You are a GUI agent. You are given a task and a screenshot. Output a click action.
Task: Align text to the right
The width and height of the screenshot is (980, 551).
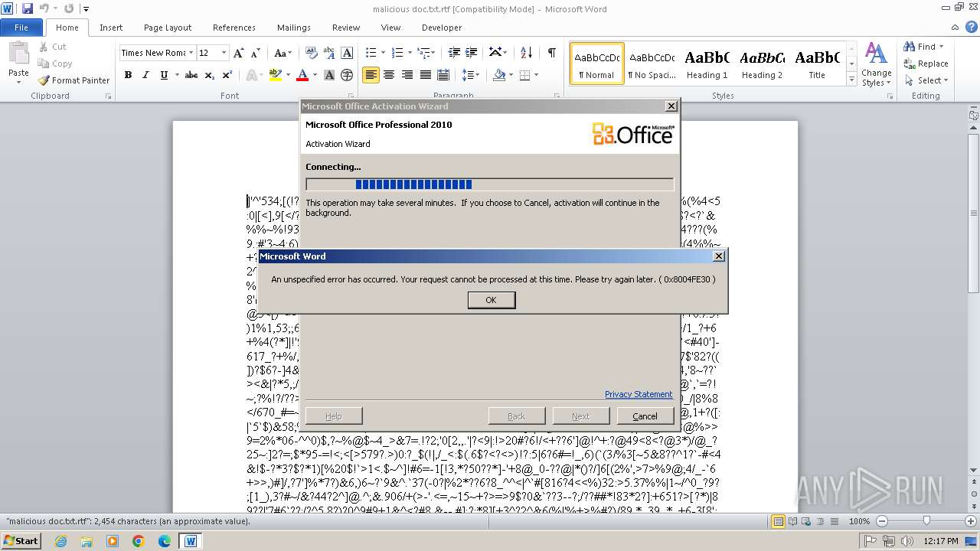coord(407,75)
